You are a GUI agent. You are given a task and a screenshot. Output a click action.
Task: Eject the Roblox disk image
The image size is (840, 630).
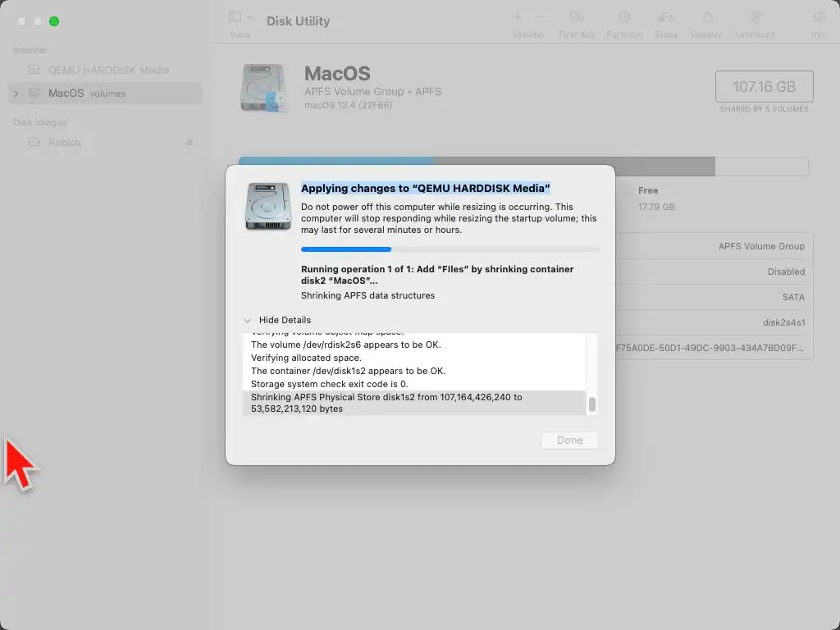coord(189,142)
